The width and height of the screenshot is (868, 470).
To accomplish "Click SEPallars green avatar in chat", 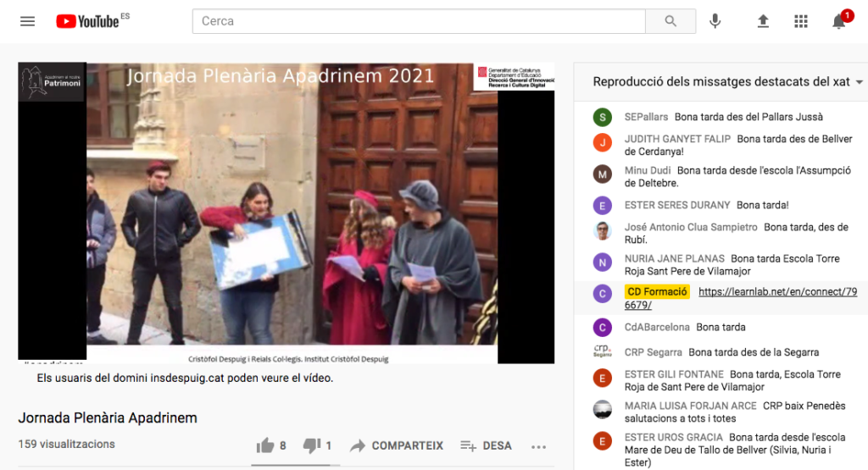I will (603, 118).
